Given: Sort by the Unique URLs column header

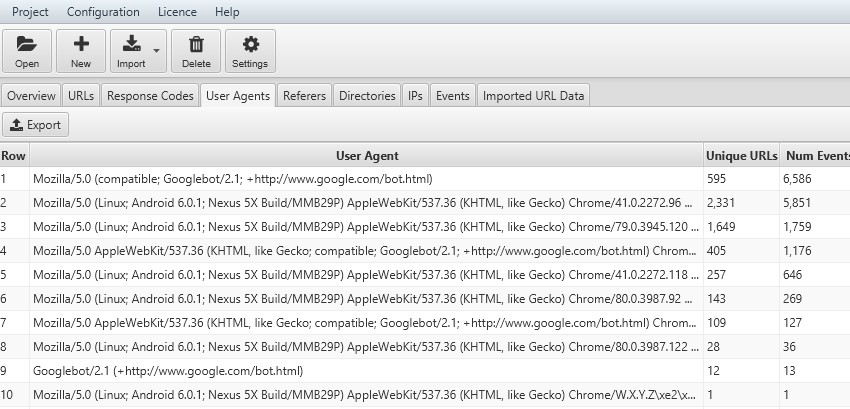Looking at the screenshot, I should (x=741, y=156).
